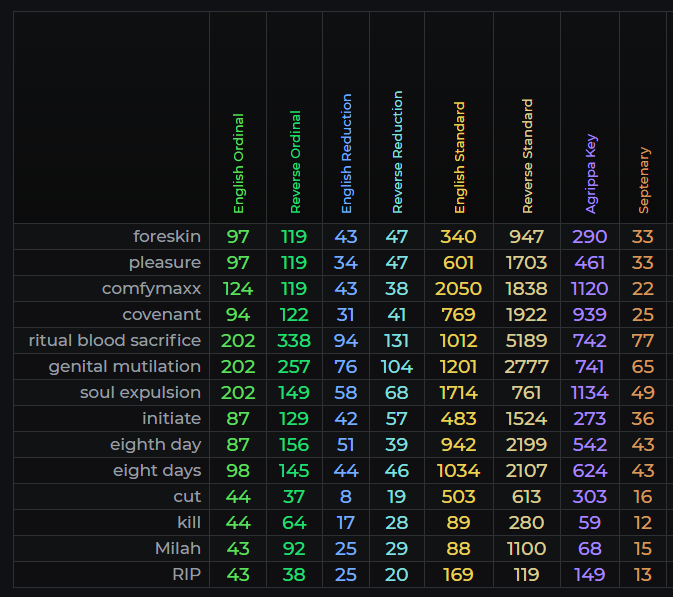Click Reverse Standard value 5189 in ritual row
The image size is (673, 597).
tap(527, 341)
